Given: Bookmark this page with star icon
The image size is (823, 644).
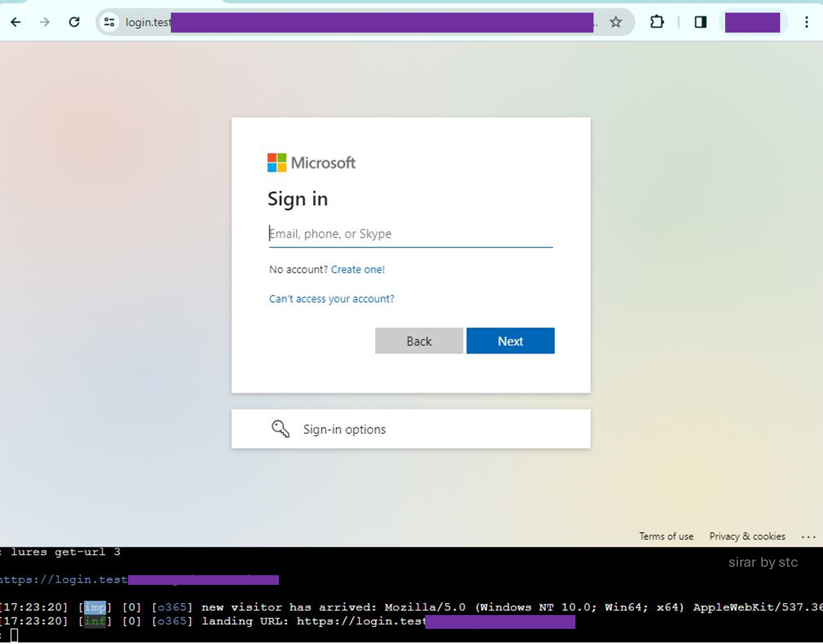Looking at the screenshot, I should click(615, 22).
